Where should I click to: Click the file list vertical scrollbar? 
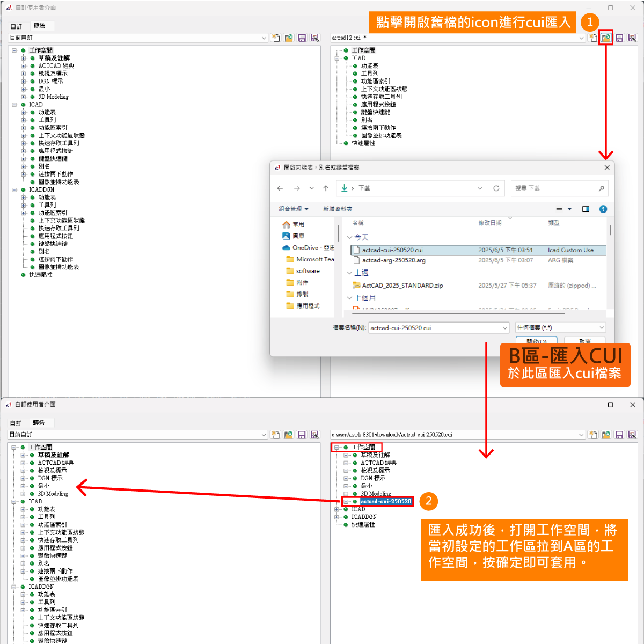click(x=611, y=230)
